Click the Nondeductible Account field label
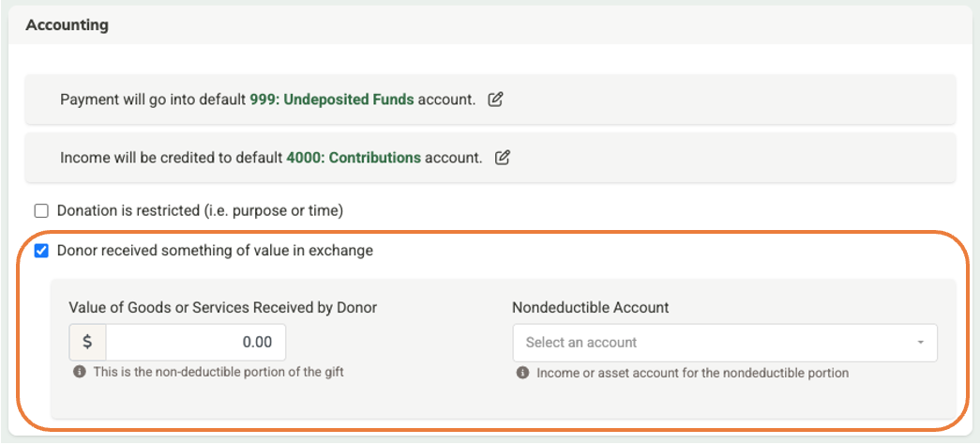This screenshot has height=445, width=980. point(591,307)
